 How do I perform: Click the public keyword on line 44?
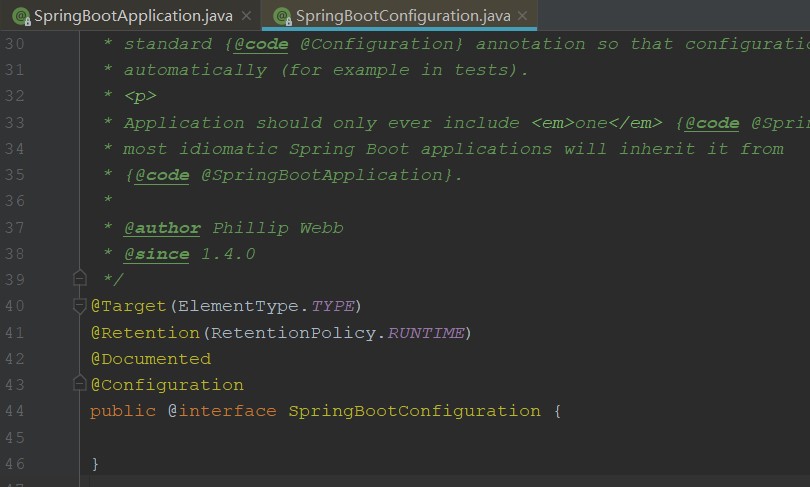[x=123, y=411]
